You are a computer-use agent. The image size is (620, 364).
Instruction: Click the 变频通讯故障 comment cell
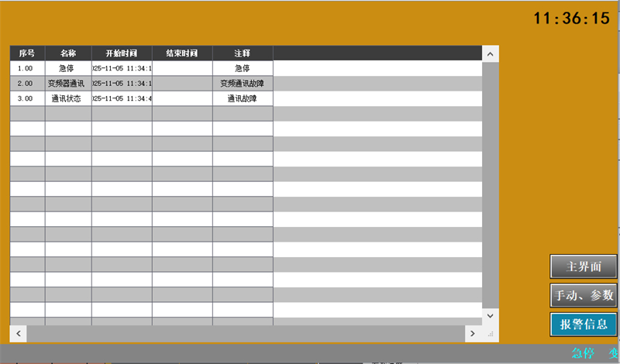pos(243,84)
